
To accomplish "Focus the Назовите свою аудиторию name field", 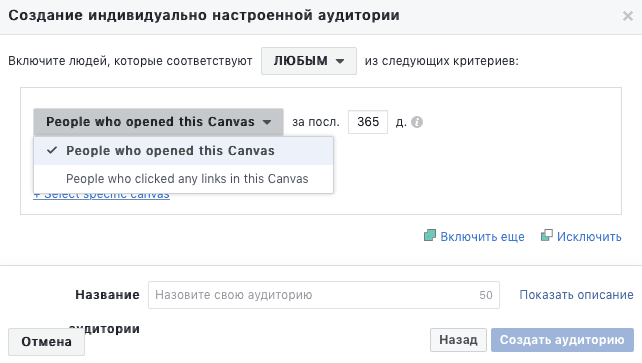I will (323, 295).
